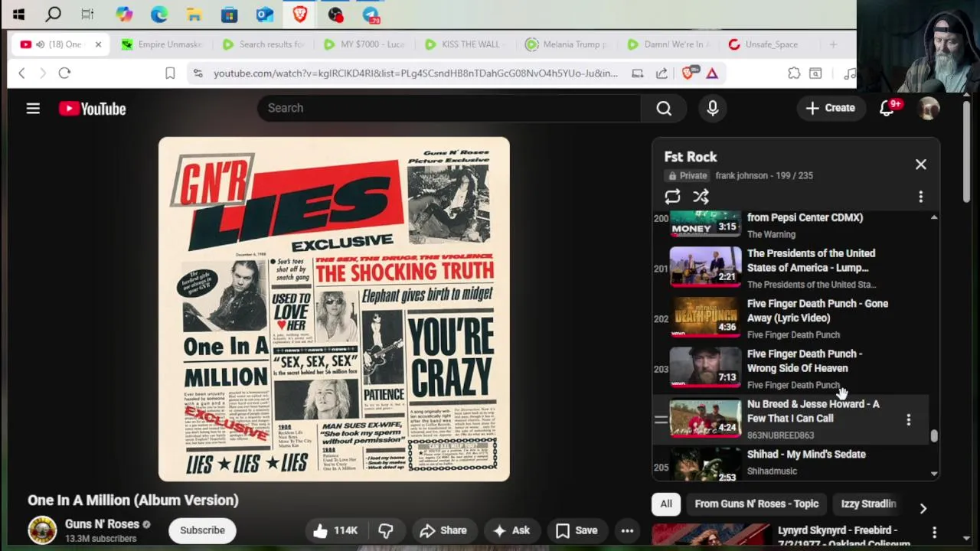Select the All filter chip
Viewport: 980px width, 551px height.
coord(666,504)
